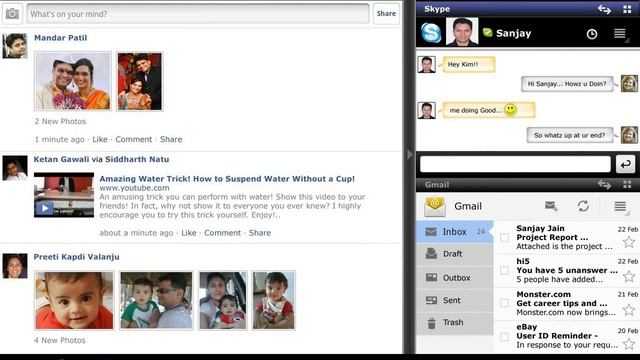Open Preeti's fourth baby photo thumbnail

273,300
